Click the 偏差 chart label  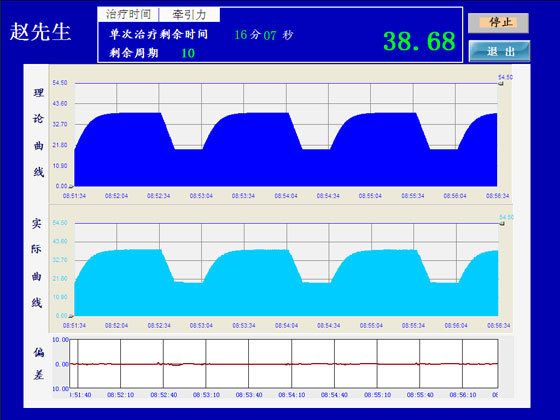[38, 364]
